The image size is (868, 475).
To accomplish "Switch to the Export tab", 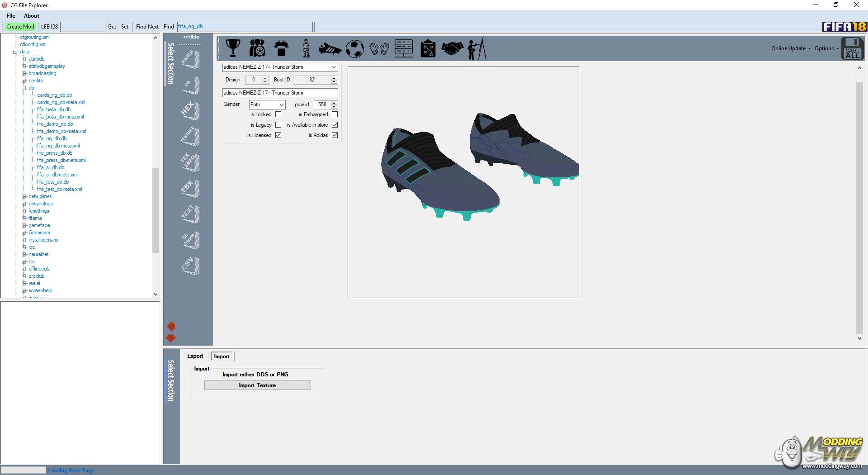I will (x=195, y=356).
